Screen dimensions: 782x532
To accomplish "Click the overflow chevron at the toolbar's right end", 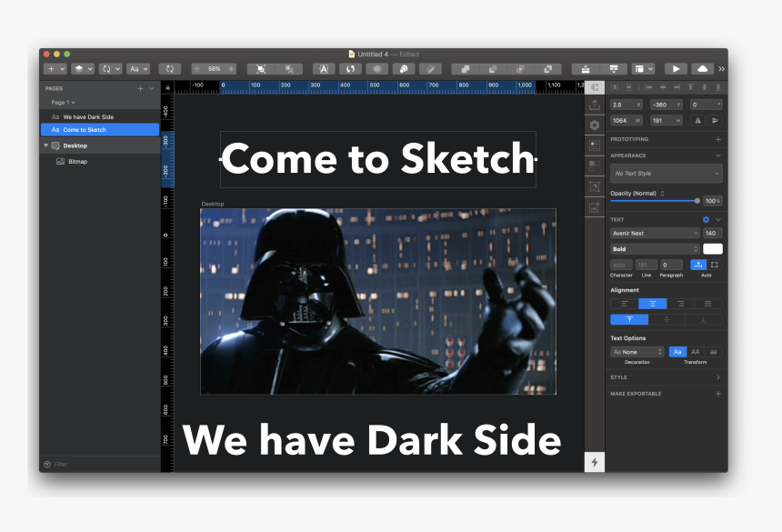I will tap(721, 68).
